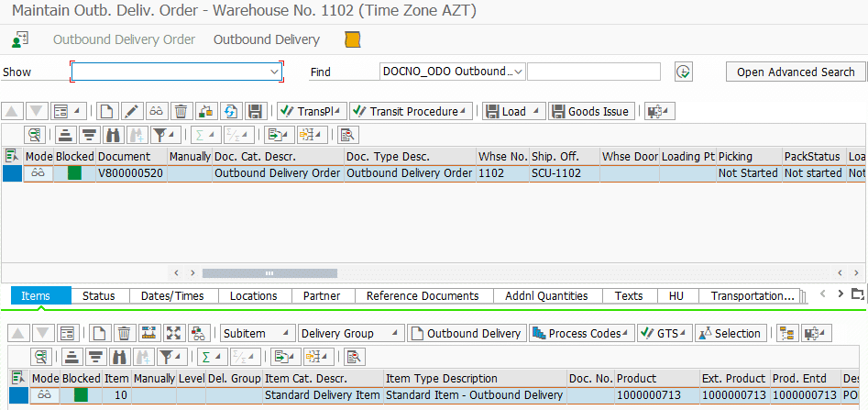Switch to the Status tab
The width and height of the screenshot is (868, 410).
[99, 295]
